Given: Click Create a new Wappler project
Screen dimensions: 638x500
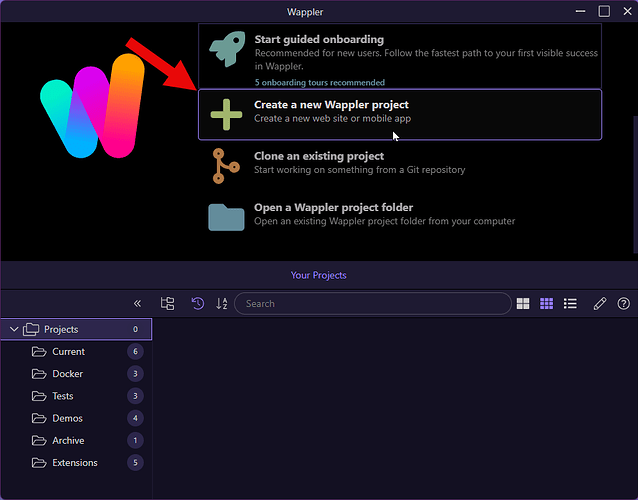Looking at the screenshot, I should click(x=400, y=114).
